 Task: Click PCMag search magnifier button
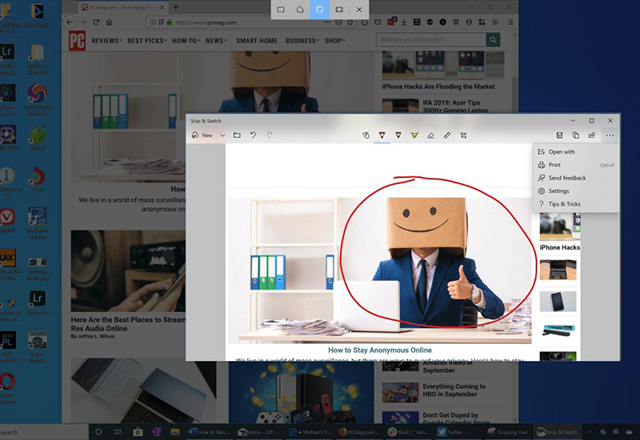pyautogui.click(x=493, y=40)
